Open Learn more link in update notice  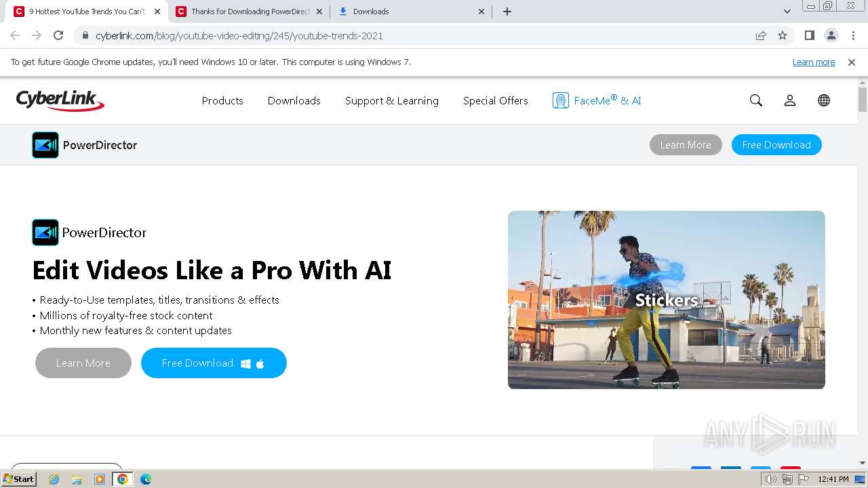click(814, 62)
